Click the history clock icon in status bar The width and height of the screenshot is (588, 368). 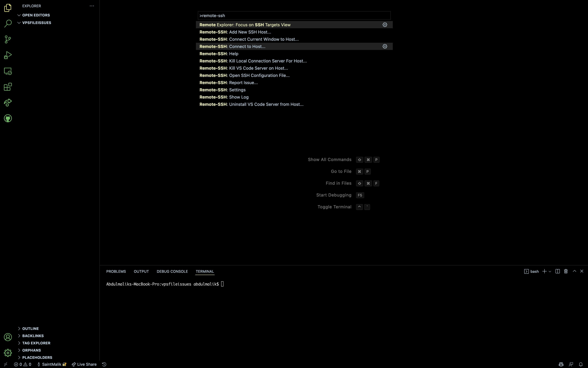coord(104,364)
